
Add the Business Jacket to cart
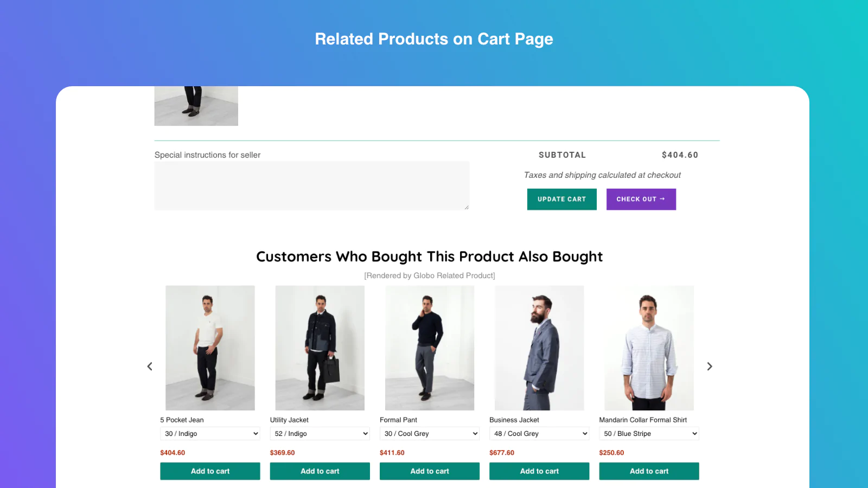coord(539,471)
